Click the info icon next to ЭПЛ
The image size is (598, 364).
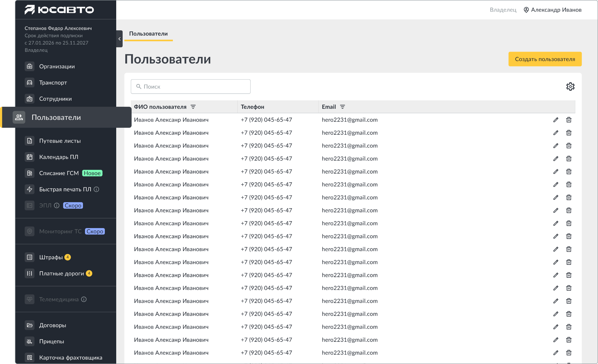coord(57,206)
